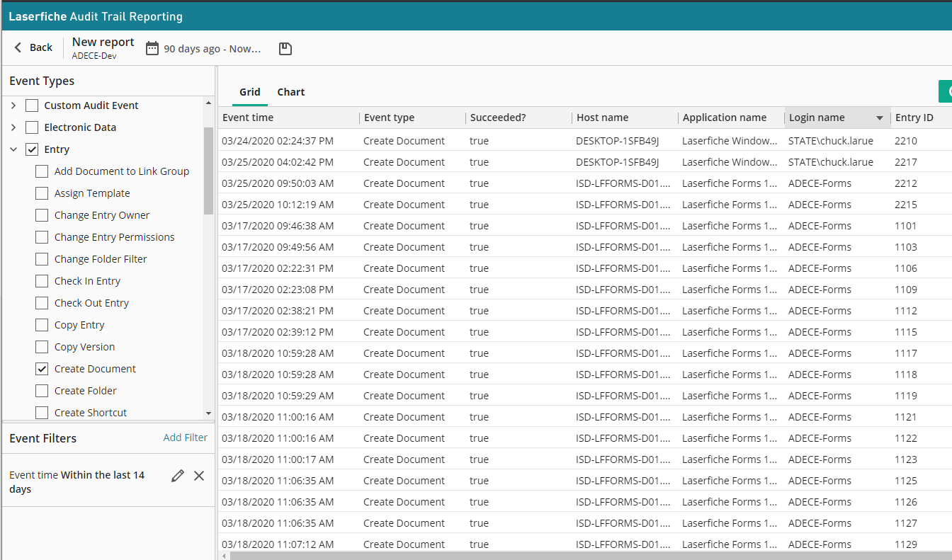The width and height of the screenshot is (952, 560).
Task: Expand the Electronic Data tree node
Action: [13, 127]
